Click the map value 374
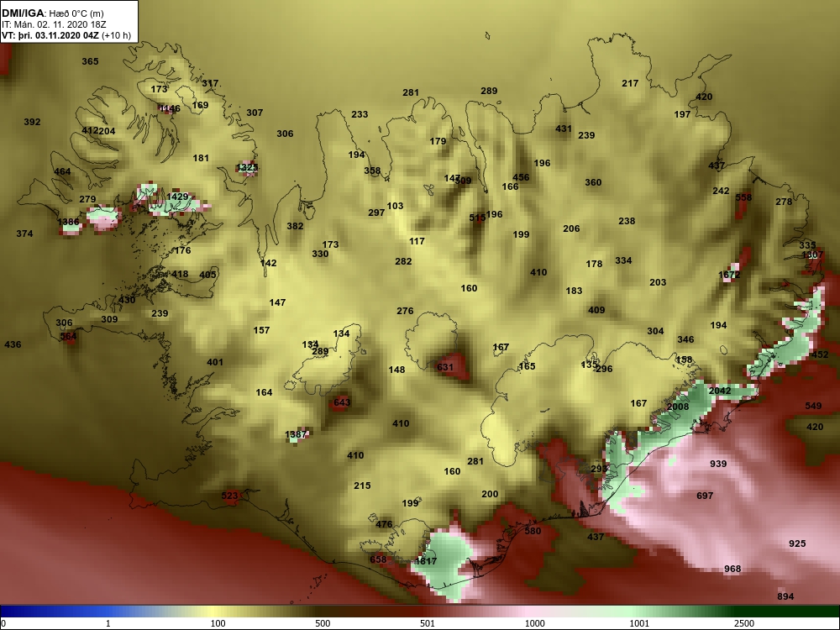Image resolution: width=840 pixels, height=630 pixels. point(24,234)
